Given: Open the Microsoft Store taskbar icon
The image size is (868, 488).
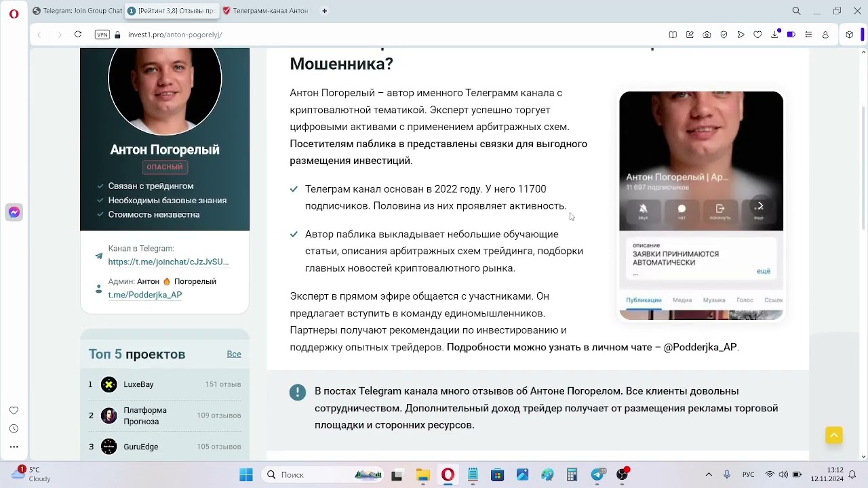Looking at the screenshot, I should [x=497, y=474].
